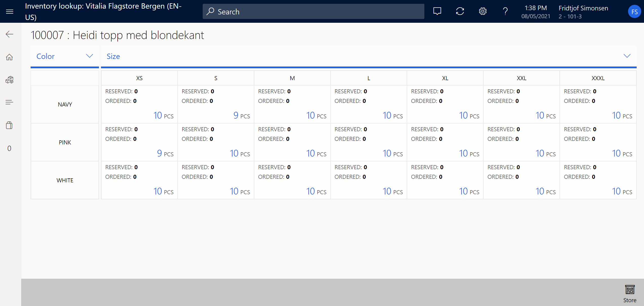This screenshot has width=644, height=306.
Task: Select the NAVY size S 9 PCS cell
Action: pos(216,104)
